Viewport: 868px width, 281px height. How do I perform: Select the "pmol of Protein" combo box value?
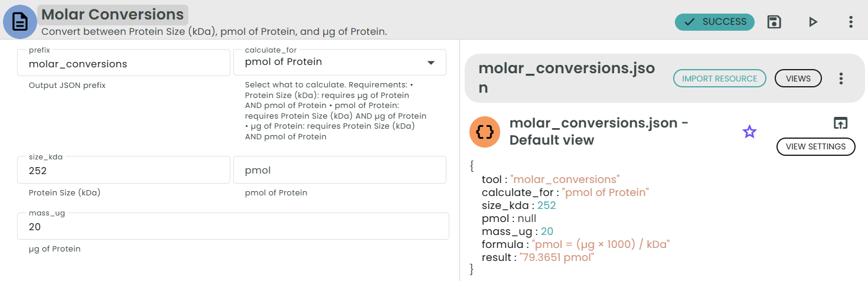331,62
